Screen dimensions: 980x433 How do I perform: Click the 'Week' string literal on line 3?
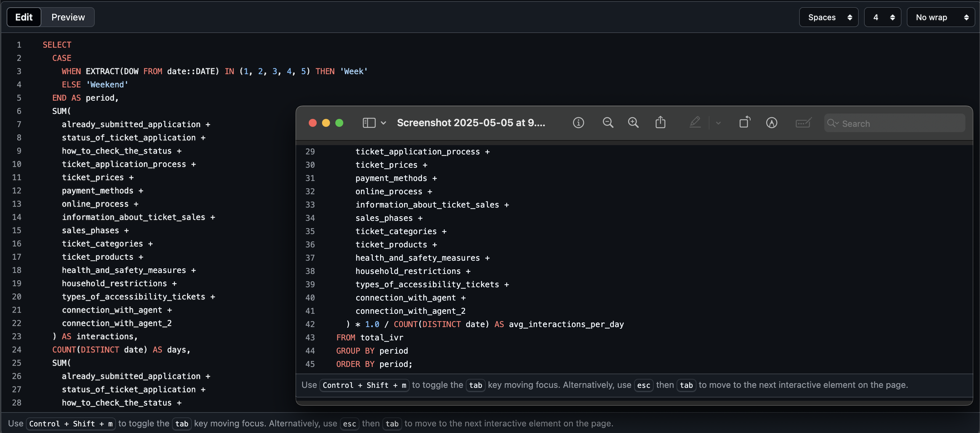click(x=354, y=71)
